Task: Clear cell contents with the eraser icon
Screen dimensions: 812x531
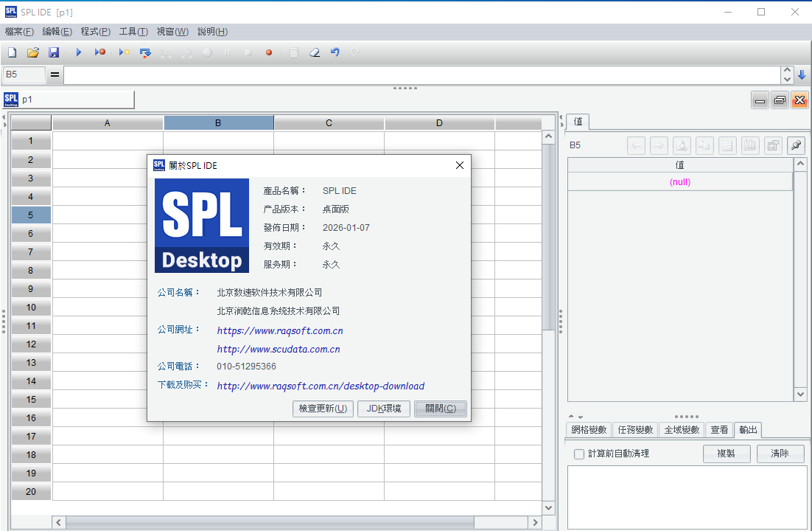Action: pos(313,52)
